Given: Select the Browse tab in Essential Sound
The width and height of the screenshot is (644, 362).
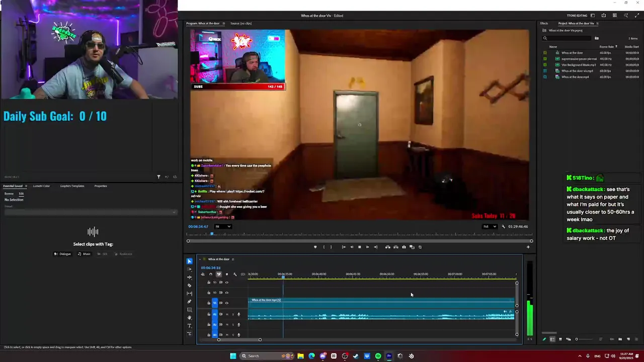Looking at the screenshot, I should (9, 194).
